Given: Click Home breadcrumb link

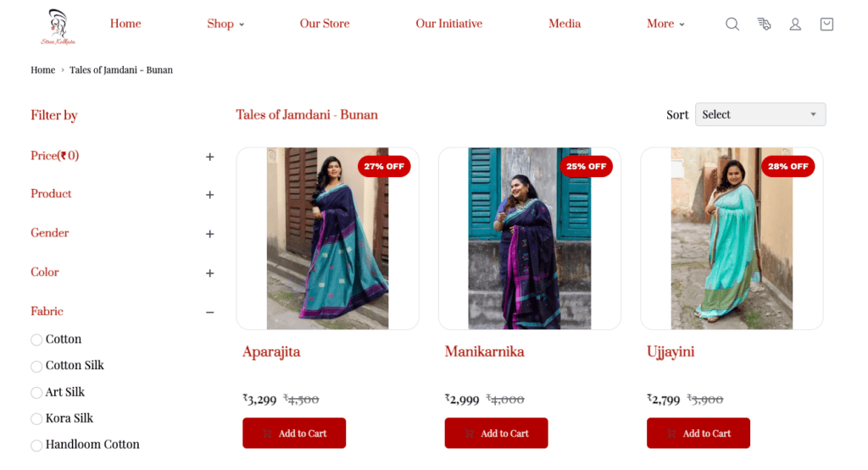Looking at the screenshot, I should pyautogui.click(x=42, y=70).
